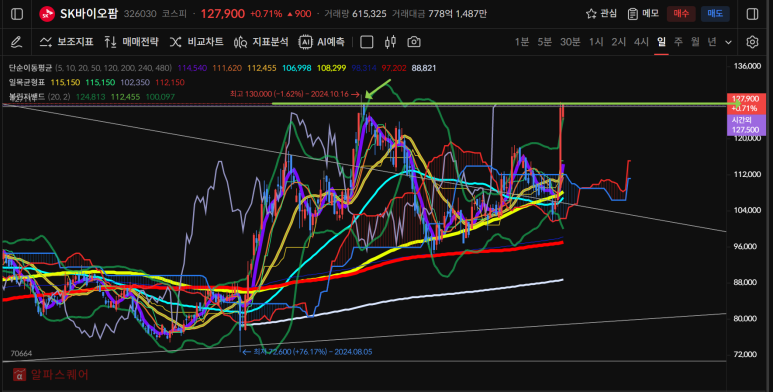
Task: Click the 326030 stock code
Action: click(140, 14)
